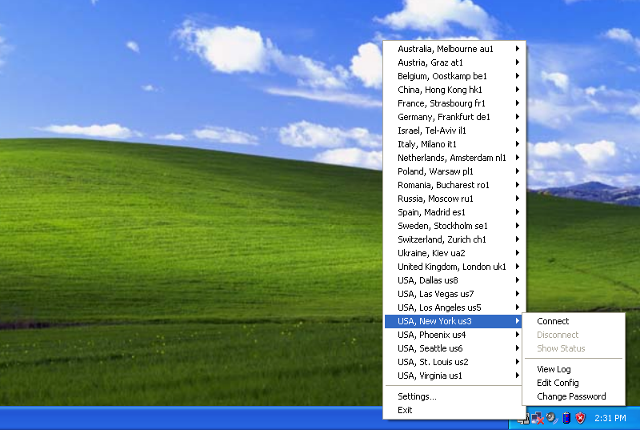Screen dimensions: 640x430
Task: Open View Log in the submenu
Action: coord(573,369)
